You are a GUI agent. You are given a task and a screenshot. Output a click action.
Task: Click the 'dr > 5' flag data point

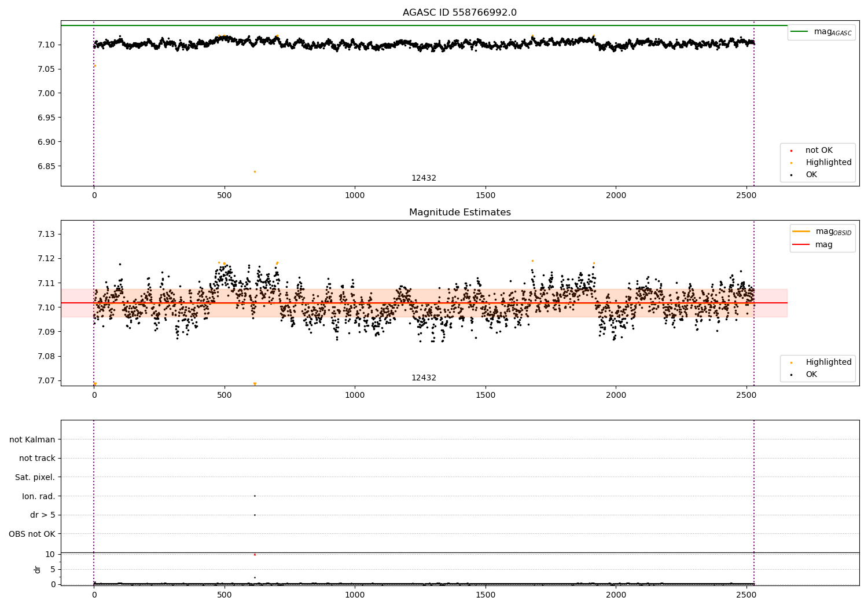(255, 515)
